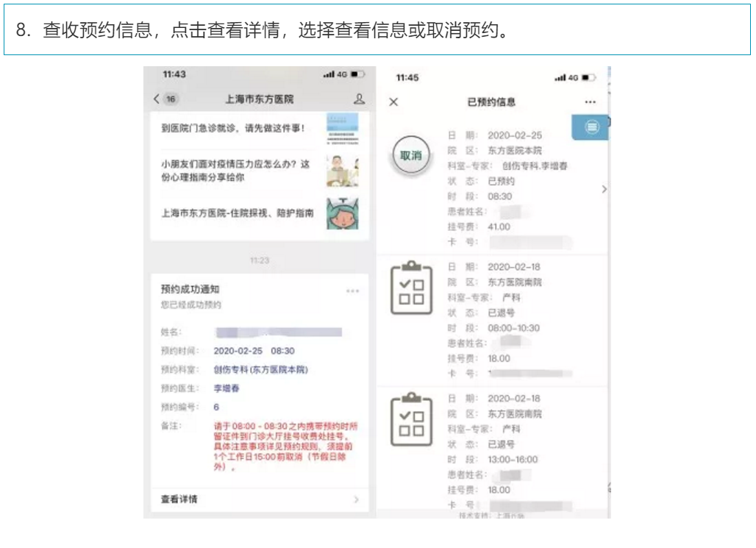Open 查看详情 on the notification card

pyautogui.click(x=260, y=499)
